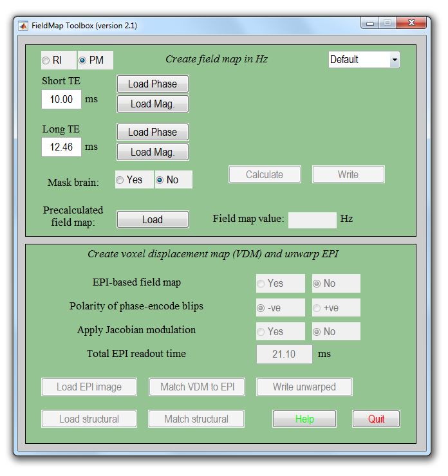Click the MATLAB icon in title bar
Screen dimensions: 448x476
[23, 26]
